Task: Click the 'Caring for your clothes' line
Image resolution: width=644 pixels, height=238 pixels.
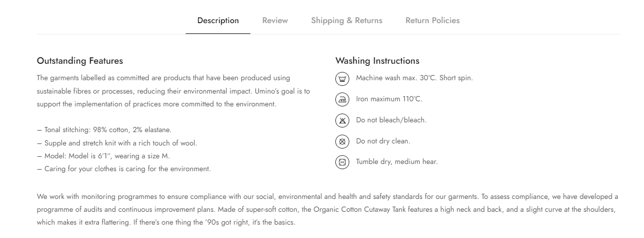Action: point(123,169)
